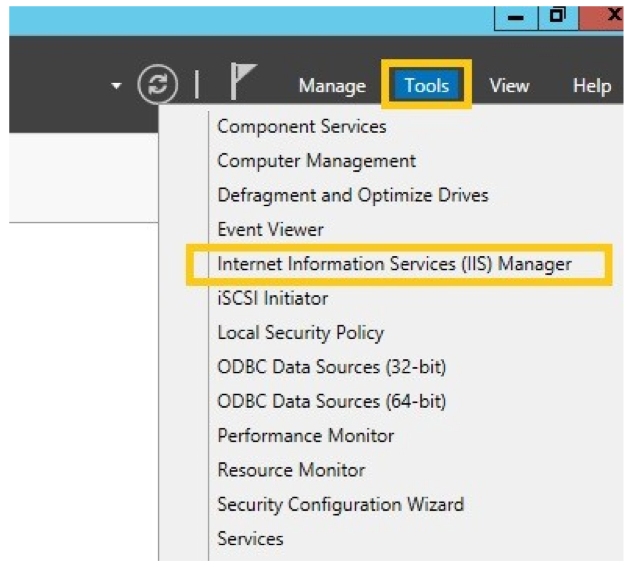
Task: Open iSCSI Initiator
Action: click(x=272, y=298)
